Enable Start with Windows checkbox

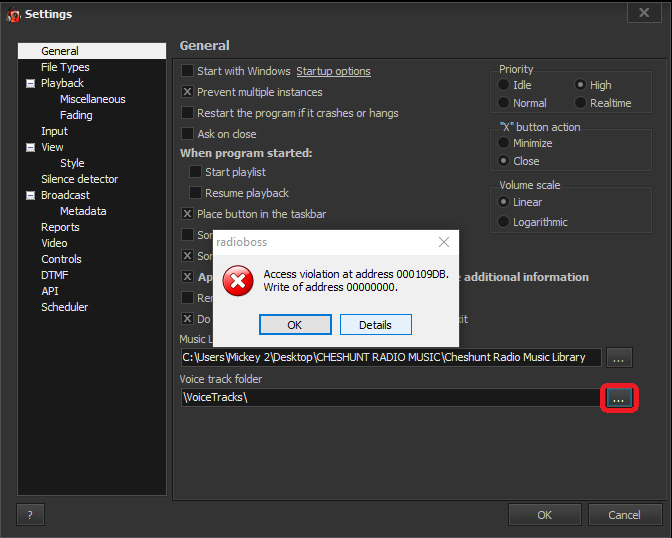tap(187, 71)
